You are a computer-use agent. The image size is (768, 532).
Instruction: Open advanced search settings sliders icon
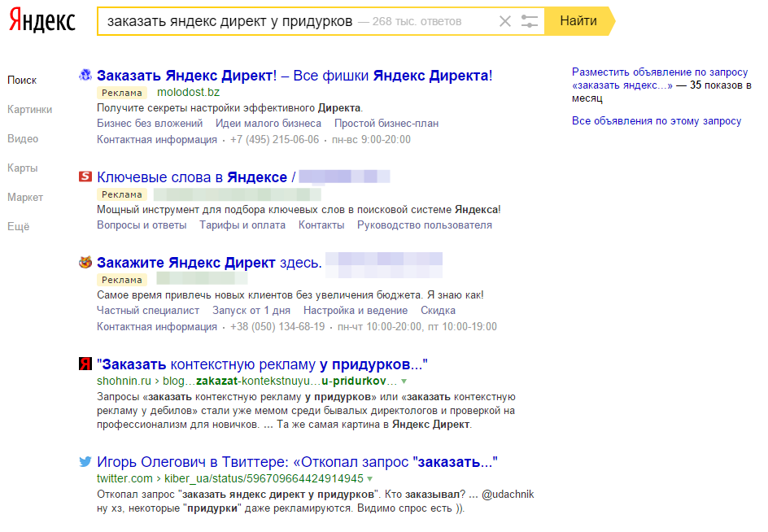(529, 21)
